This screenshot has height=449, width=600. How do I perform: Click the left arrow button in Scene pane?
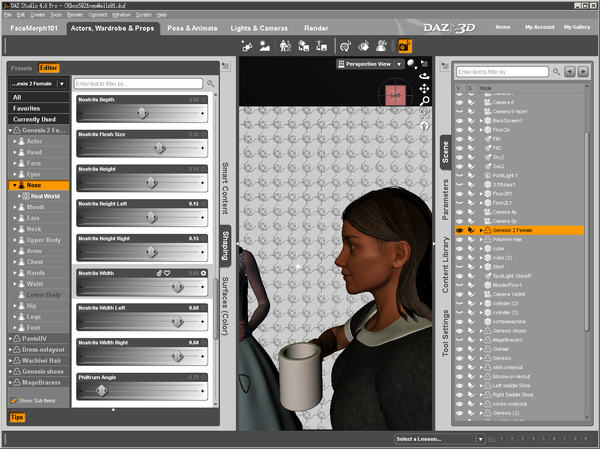point(570,72)
